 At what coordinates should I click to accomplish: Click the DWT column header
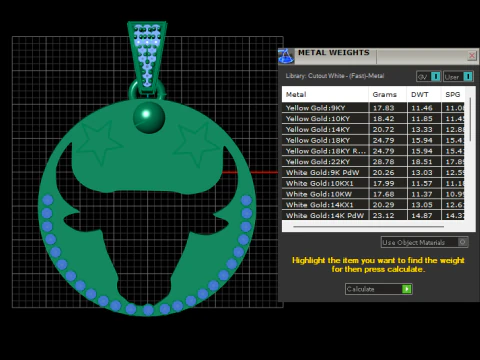coord(424,94)
